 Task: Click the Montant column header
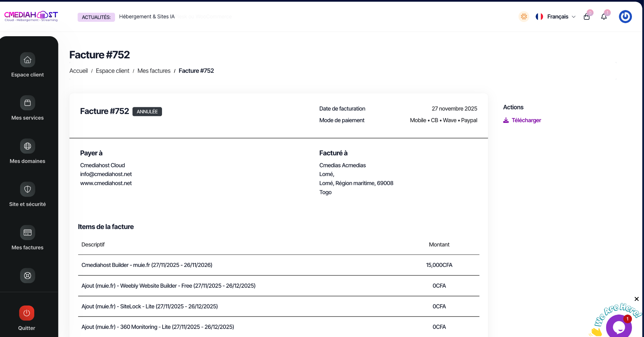tap(439, 245)
